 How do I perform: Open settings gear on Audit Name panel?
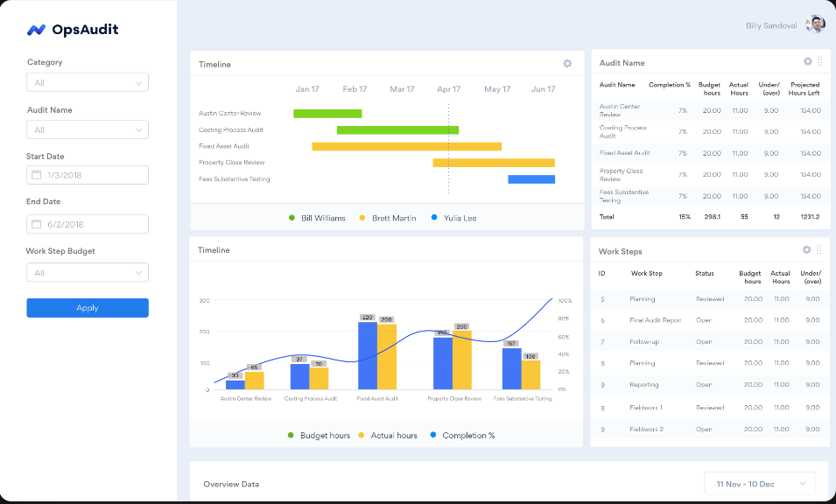click(808, 61)
